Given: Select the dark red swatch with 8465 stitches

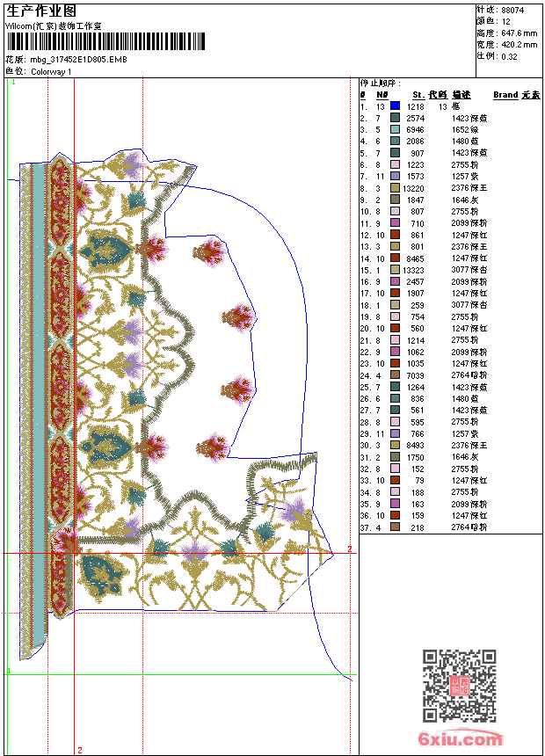Looking at the screenshot, I should click(x=395, y=258).
